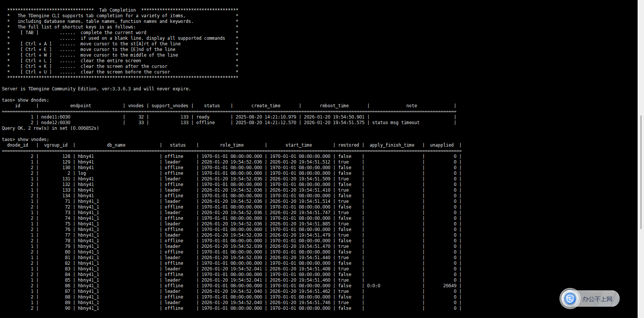Click the 'ready' dnode status value
Image resolution: width=644 pixels, height=318 pixels.
(203, 117)
